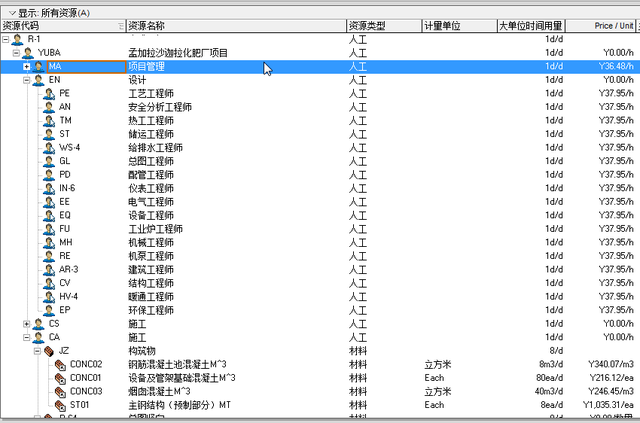Screen dimensions: 640x423
Task: Select the 工艺工程师 resource name
Action: (151, 94)
